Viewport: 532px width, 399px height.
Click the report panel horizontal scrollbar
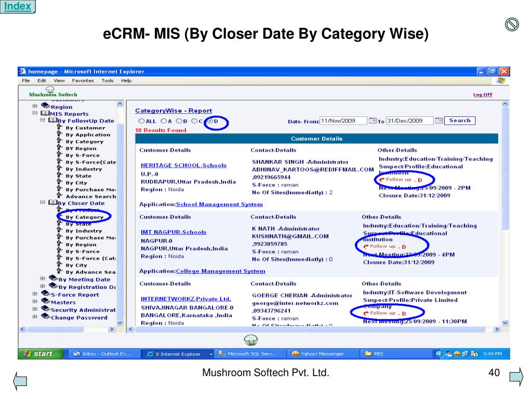pos(310,329)
